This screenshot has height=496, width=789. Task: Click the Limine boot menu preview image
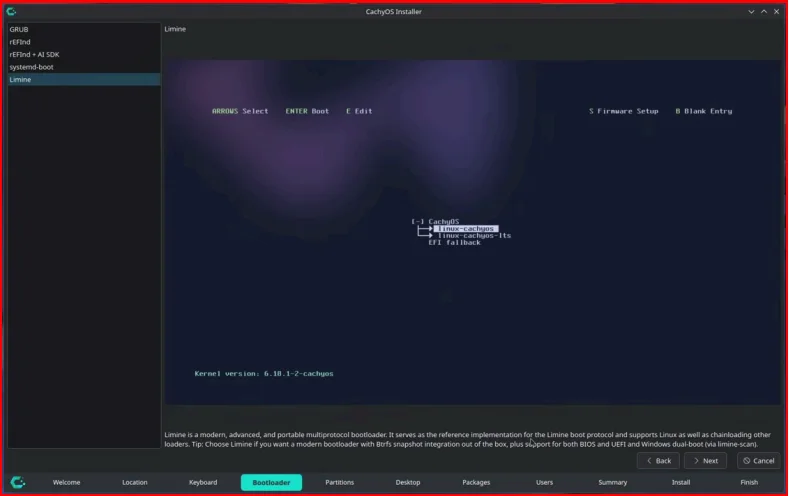[x=472, y=232]
